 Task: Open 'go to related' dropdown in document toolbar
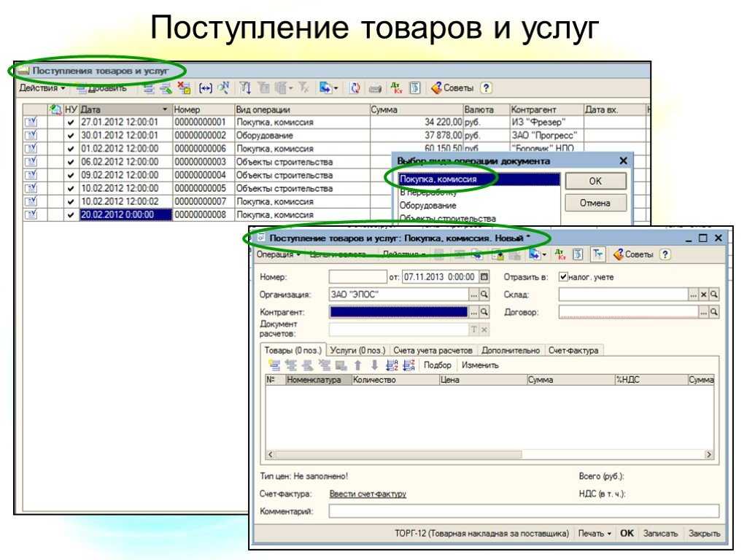pyautogui.click(x=538, y=254)
